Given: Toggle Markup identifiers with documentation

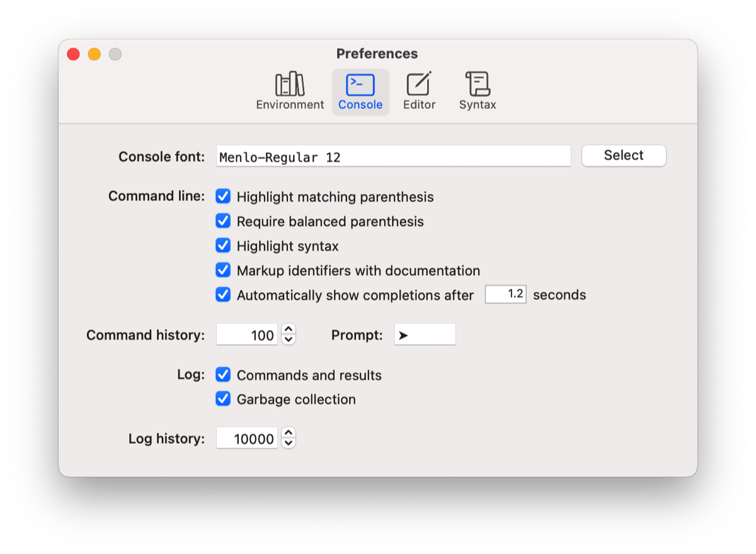Looking at the screenshot, I should pos(223,270).
